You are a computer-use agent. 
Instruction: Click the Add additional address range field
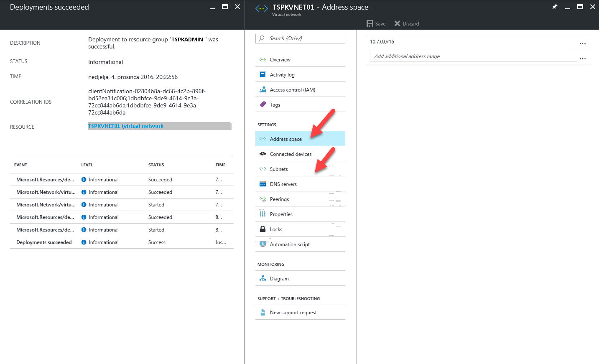pos(473,56)
